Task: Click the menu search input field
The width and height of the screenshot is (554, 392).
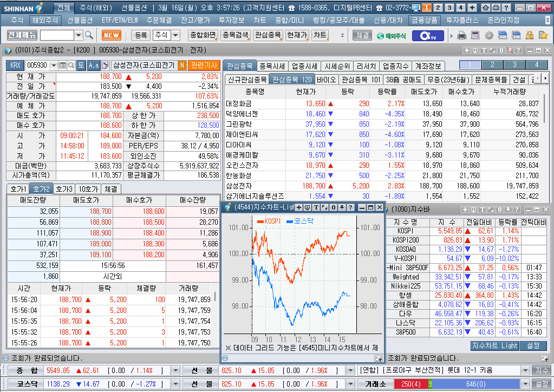Action: pyautogui.click(x=57, y=35)
